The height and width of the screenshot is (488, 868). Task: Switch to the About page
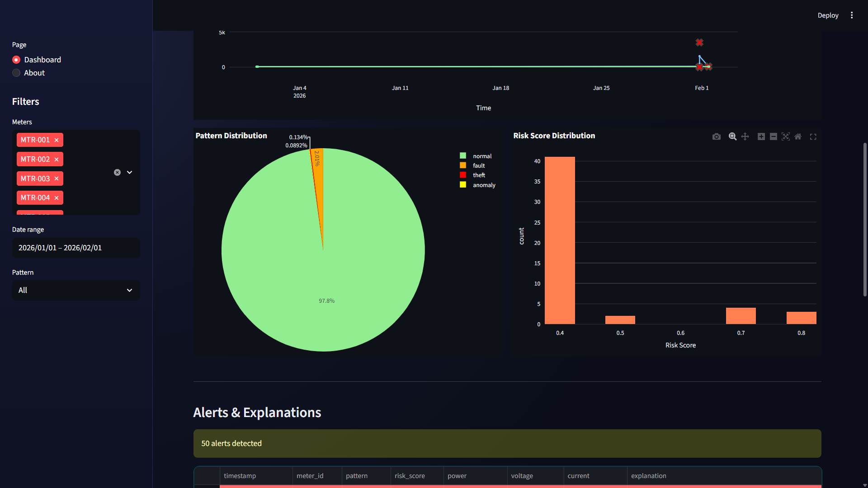[x=16, y=73]
